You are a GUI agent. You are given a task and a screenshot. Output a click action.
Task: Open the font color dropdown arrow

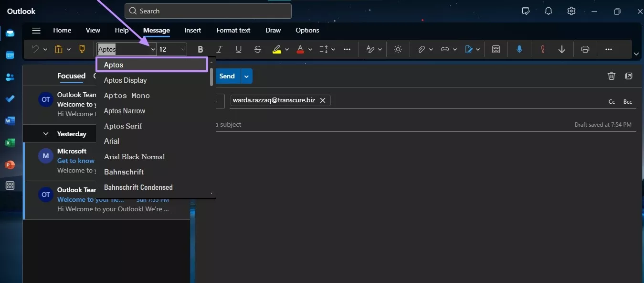click(x=309, y=49)
